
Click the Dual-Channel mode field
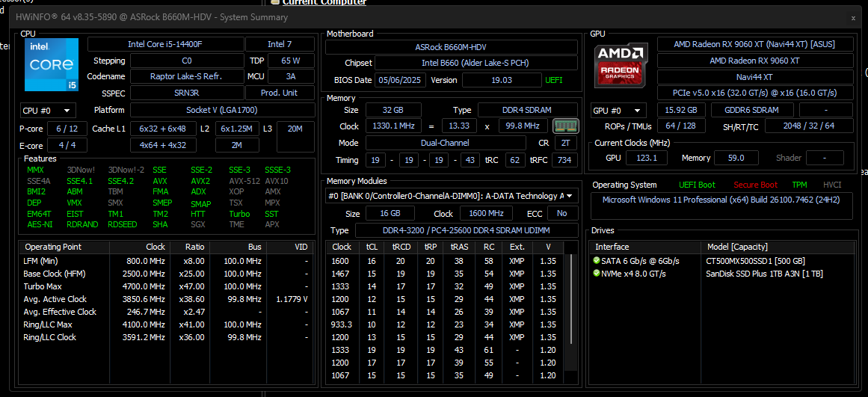click(446, 143)
